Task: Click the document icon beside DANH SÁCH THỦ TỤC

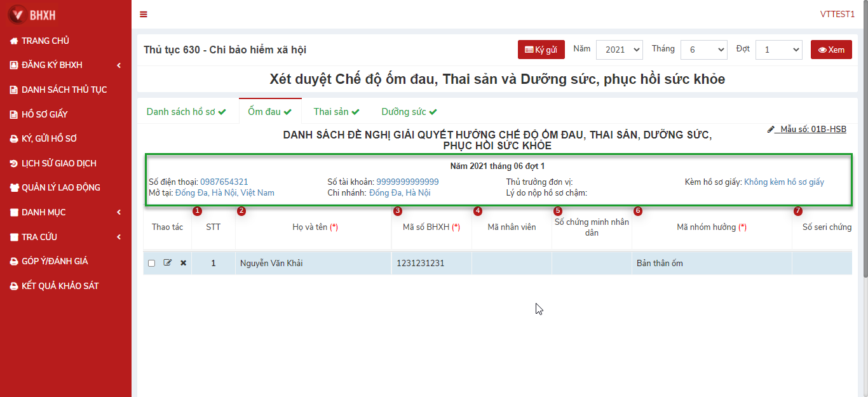Action: [x=14, y=90]
